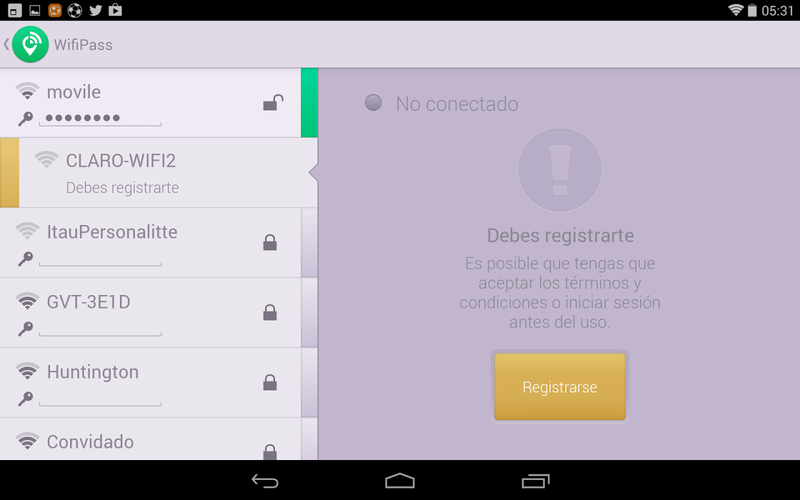Tap the lock icon for GVT-3E1D
Screen dimensions: 800x500
[270, 312]
